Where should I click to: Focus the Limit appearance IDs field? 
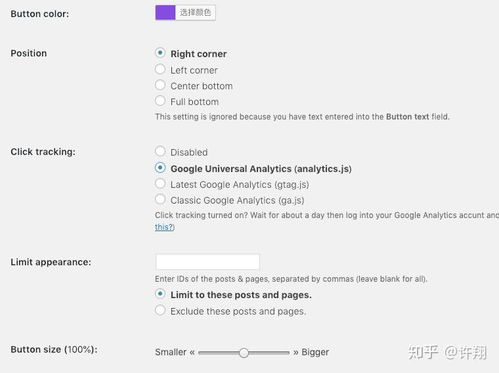click(207, 262)
